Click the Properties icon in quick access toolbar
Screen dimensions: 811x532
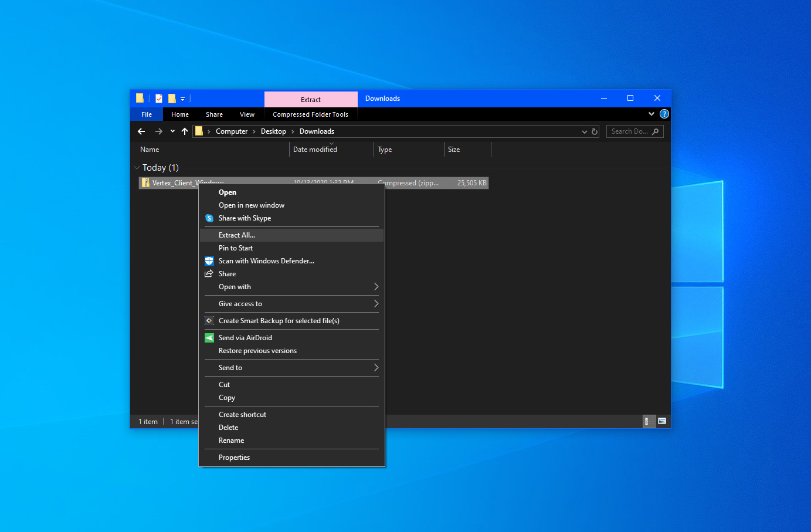(159, 99)
